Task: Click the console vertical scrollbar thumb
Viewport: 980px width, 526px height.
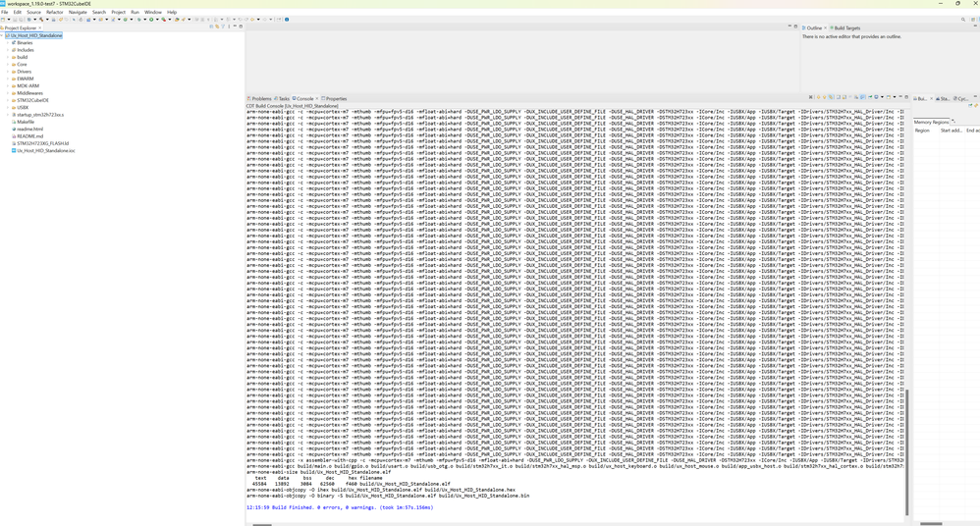Action: pos(907,452)
